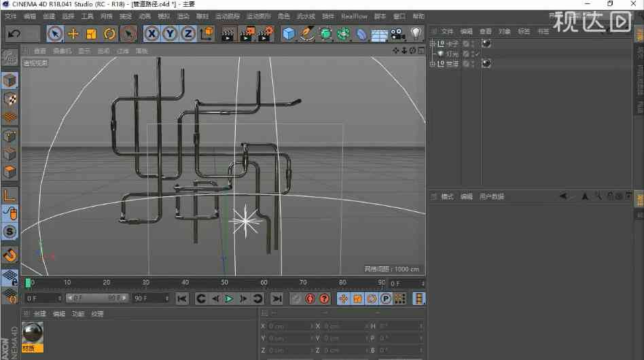644x360 pixels.
Task: Add a light bulb object
Action: (x=416, y=33)
